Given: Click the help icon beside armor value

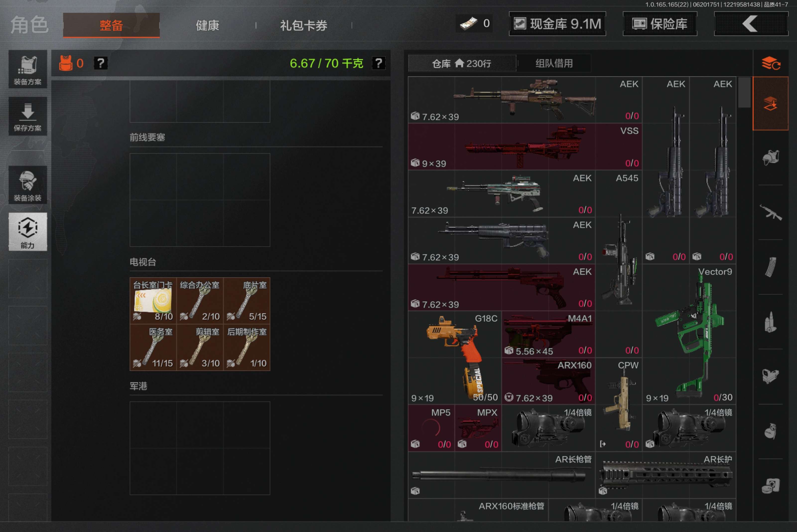Looking at the screenshot, I should tap(100, 63).
